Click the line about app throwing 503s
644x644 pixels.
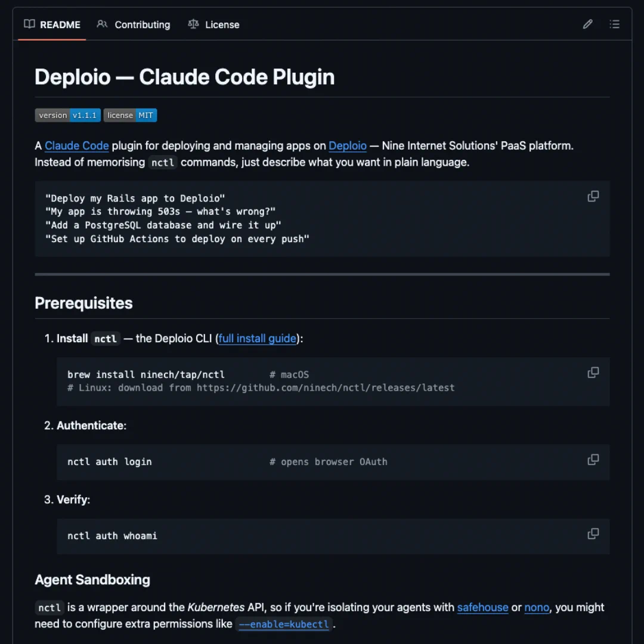coord(160,212)
